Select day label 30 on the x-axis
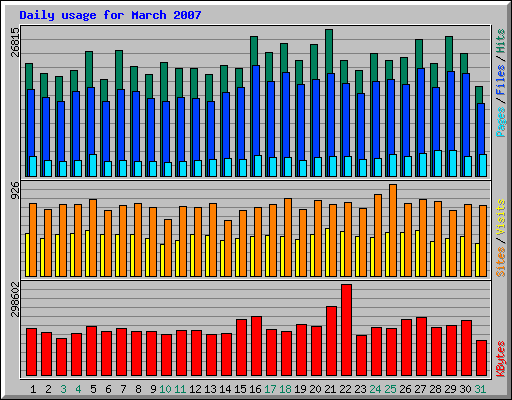 [465, 389]
